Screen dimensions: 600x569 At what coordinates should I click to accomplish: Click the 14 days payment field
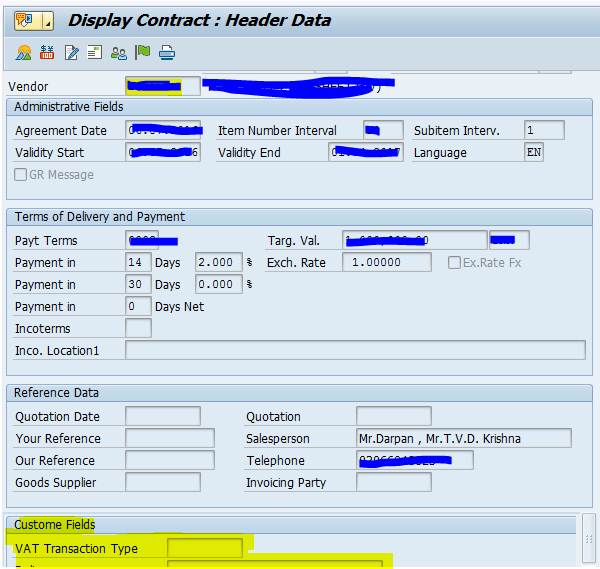[x=138, y=262]
